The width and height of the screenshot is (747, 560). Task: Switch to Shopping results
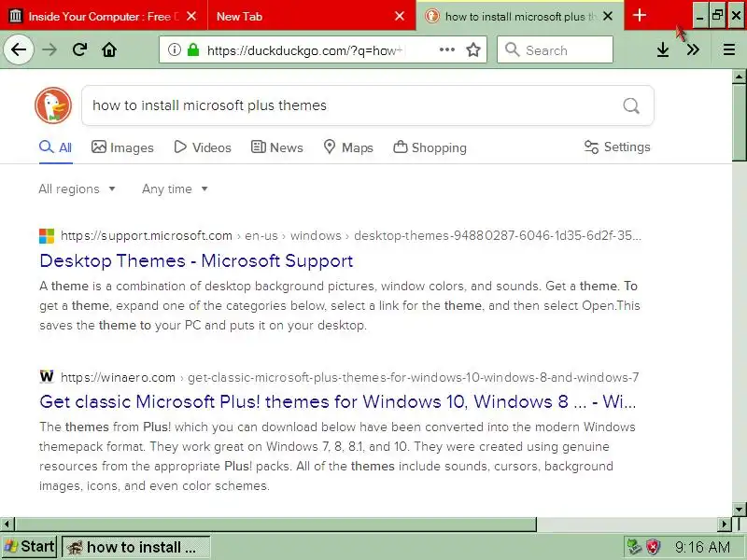430,147
